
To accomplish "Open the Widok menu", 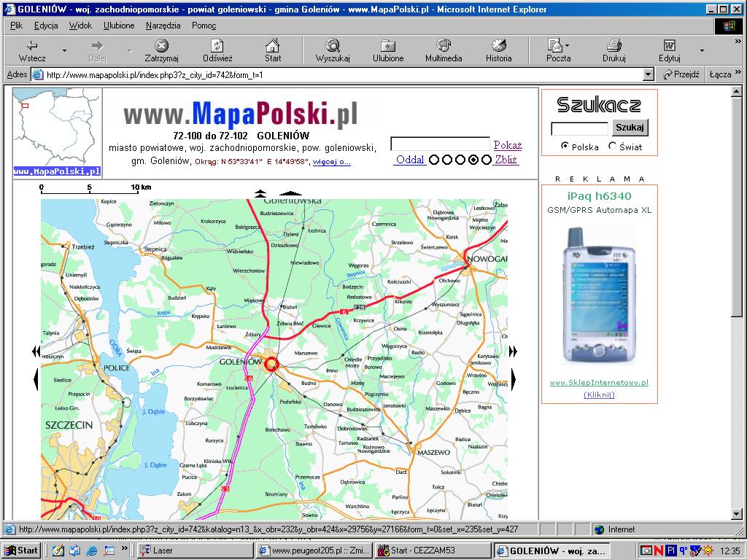I will click(80, 25).
